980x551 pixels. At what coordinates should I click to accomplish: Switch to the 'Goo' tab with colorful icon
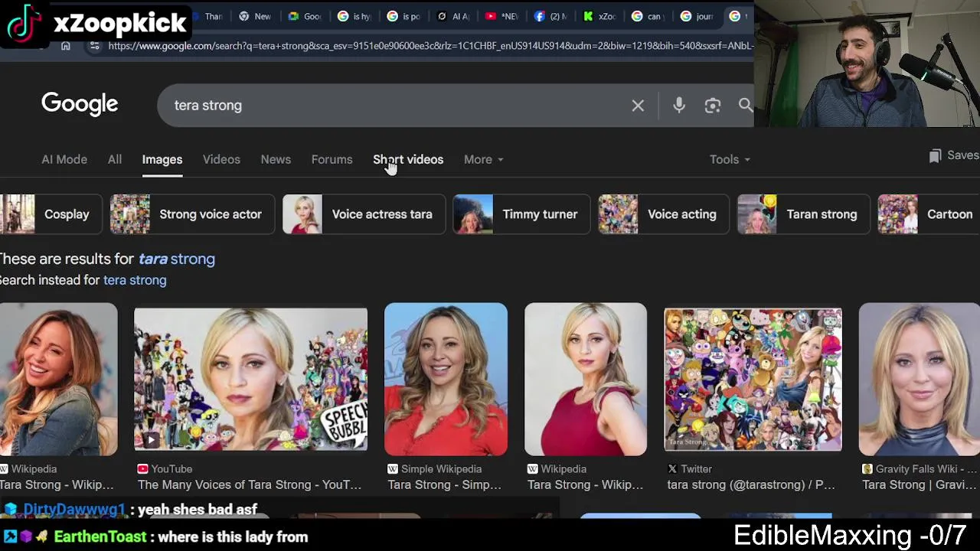click(304, 16)
